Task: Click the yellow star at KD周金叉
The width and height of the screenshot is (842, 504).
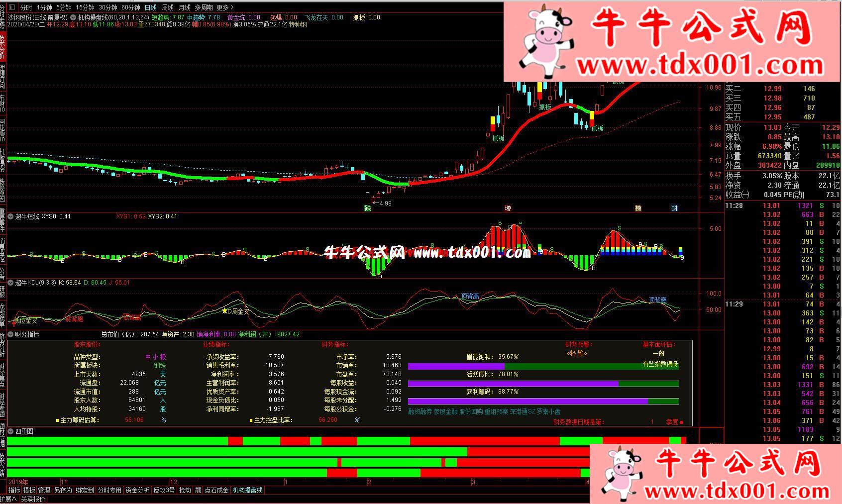Action: tap(224, 311)
